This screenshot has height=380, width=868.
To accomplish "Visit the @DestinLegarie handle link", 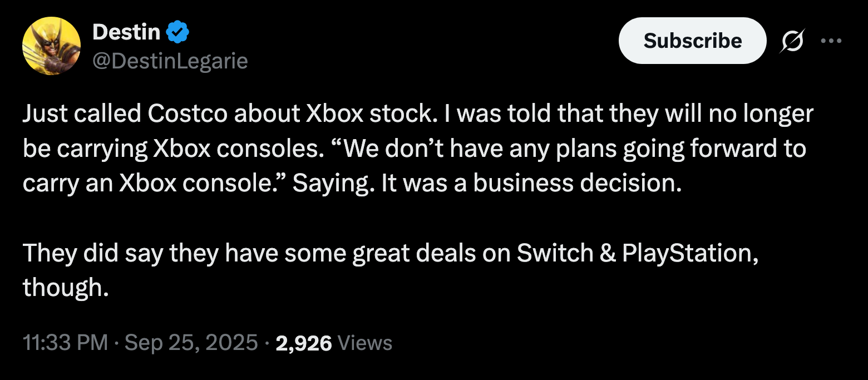I will pyautogui.click(x=170, y=60).
